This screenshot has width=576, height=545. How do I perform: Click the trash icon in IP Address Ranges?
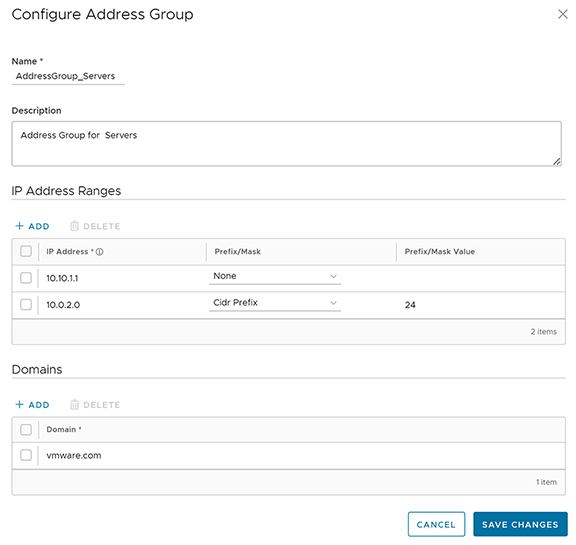pyautogui.click(x=74, y=226)
